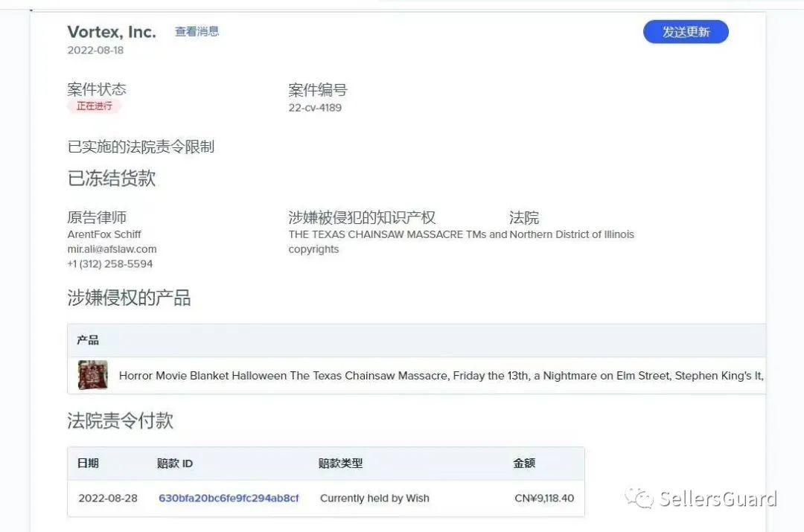Open payout ID 630bfa20bc6fe9fc294ab8cf link
This screenshot has width=804, height=532.
point(229,499)
